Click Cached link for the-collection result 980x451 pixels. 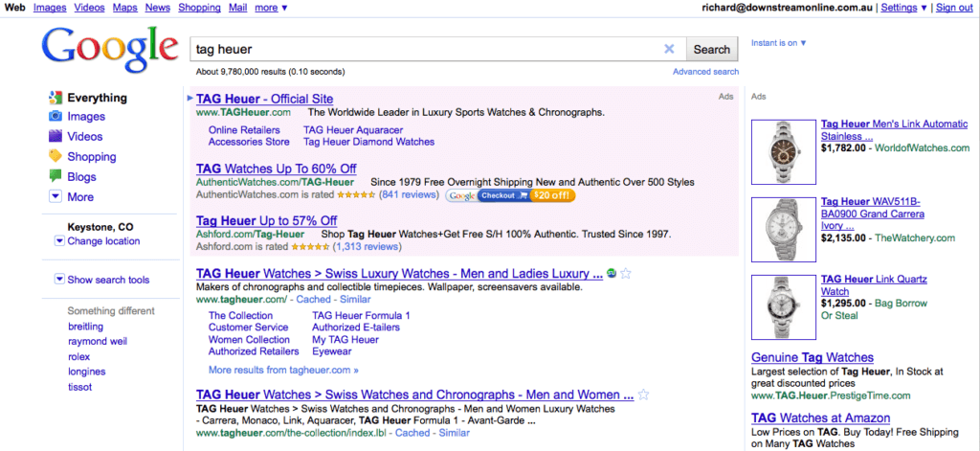413,433
